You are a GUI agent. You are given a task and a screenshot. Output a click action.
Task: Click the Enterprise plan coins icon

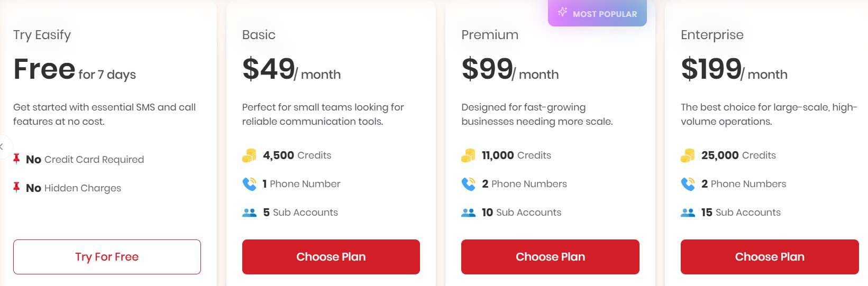pos(688,155)
